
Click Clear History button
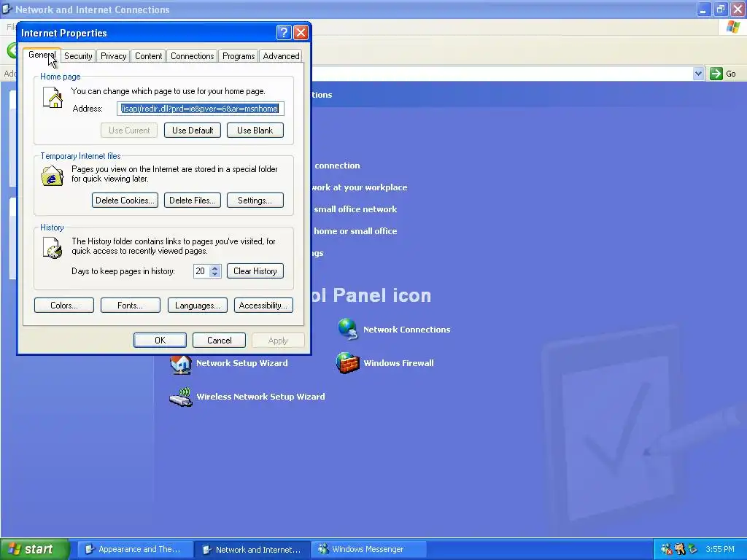pyautogui.click(x=255, y=271)
